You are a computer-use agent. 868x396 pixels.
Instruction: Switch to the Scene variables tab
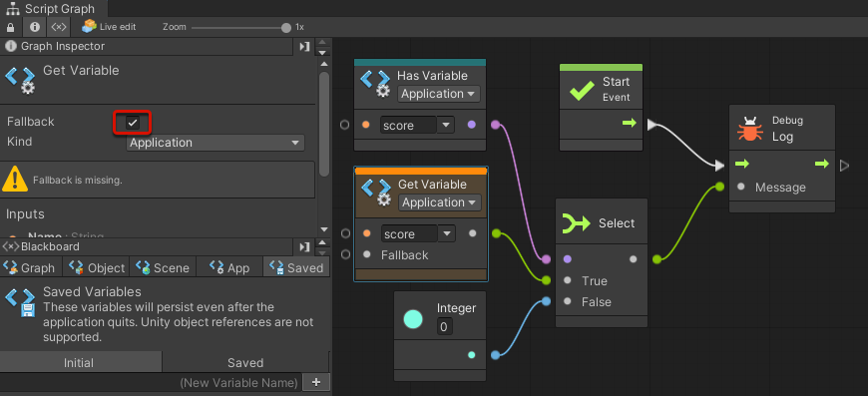(x=163, y=267)
